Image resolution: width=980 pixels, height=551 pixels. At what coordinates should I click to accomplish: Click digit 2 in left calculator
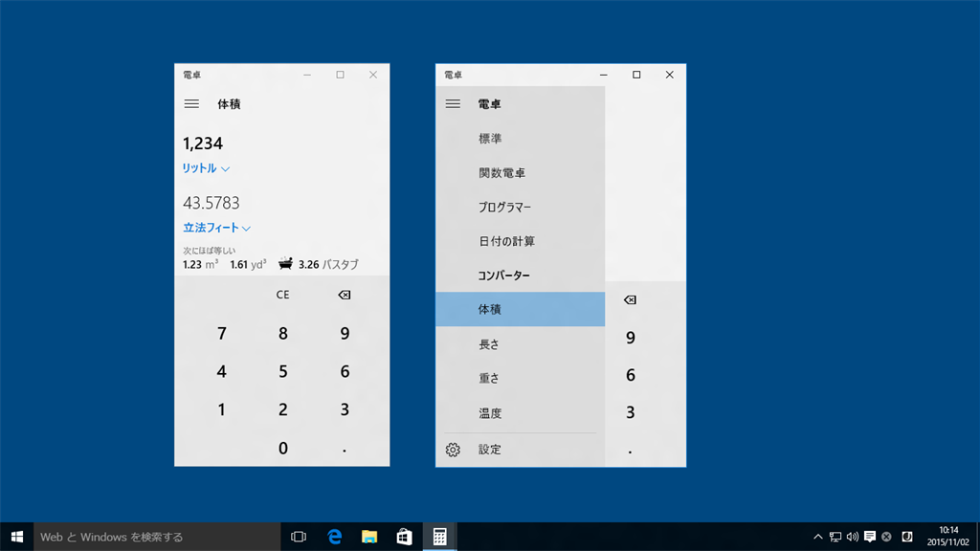[x=282, y=409]
